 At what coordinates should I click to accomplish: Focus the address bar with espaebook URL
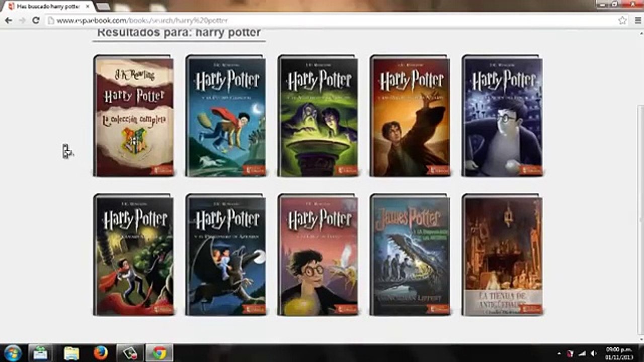coord(332,21)
